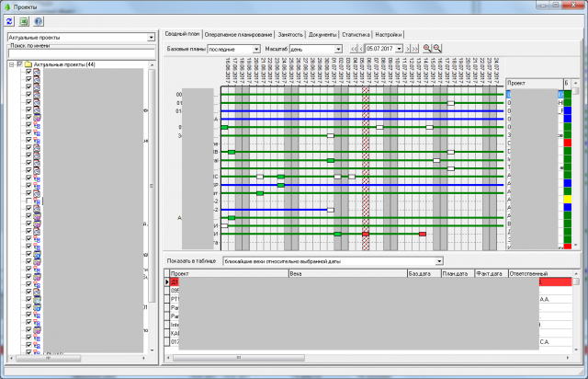Viewport: 588px width, 379px height.
Task: Open the Масштаб dropdown showing день
Action: click(338, 49)
